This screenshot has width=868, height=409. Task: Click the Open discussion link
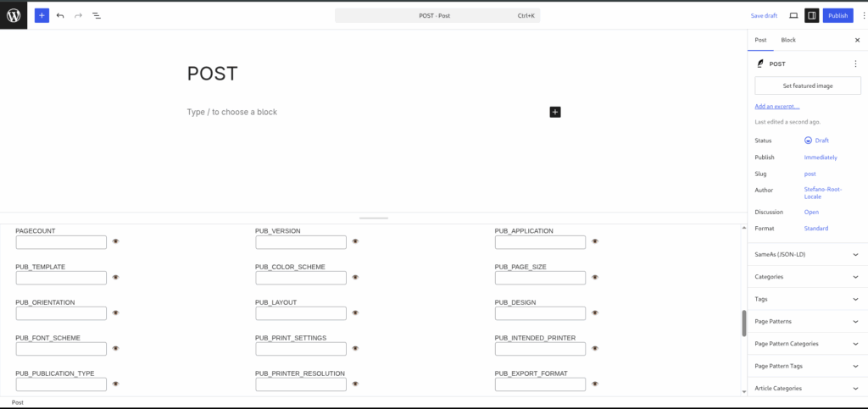(811, 212)
